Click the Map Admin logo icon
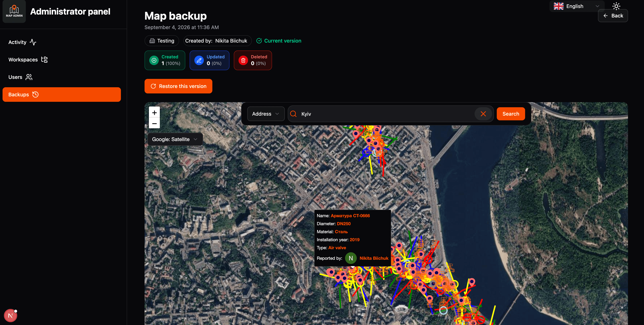Viewport: 644px width, 325px height. tap(14, 11)
